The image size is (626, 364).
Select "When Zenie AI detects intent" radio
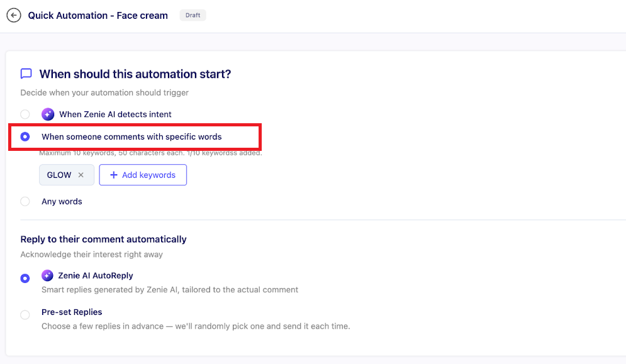25,114
